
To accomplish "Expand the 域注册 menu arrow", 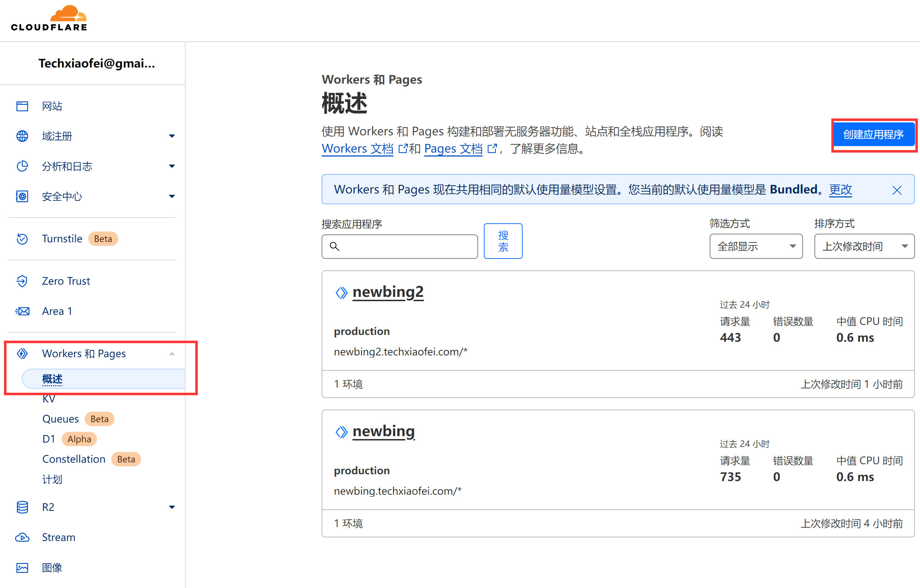I will pos(172,136).
